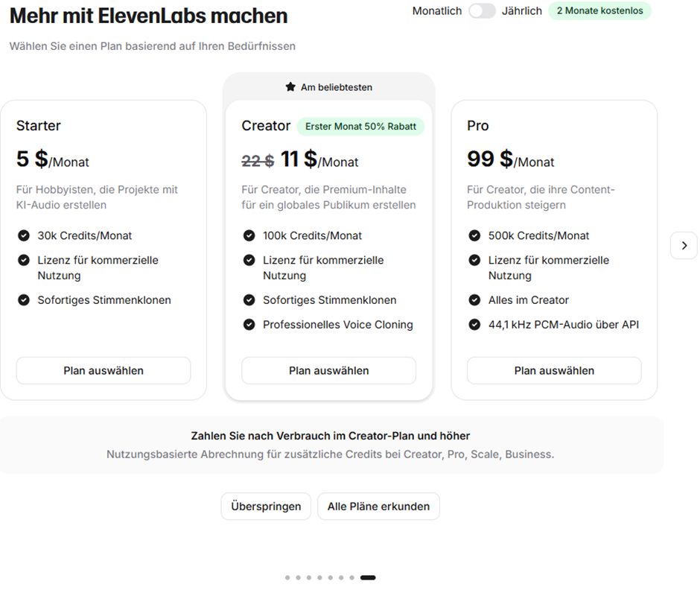The width and height of the screenshot is (700, 593).
Task: Click the Pro 'Content-Produktion steigern' description
Action: click(x=541, y=197)
